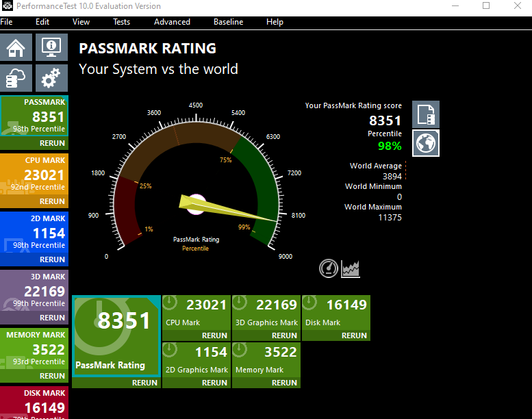This screenshot has width=532, height=419.
Task: Click power icon on Memory Mark tile
Action: click(240, 349)
